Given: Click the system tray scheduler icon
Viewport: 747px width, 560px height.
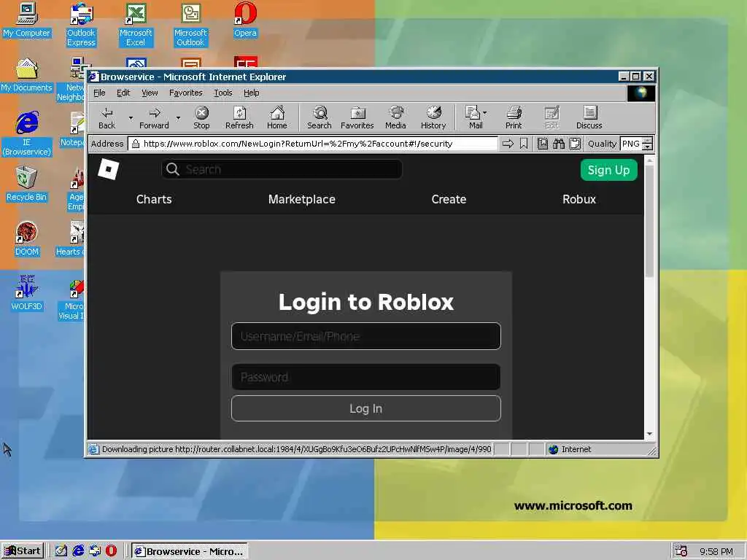Looking at the screenshot, I should coord(681,551).
